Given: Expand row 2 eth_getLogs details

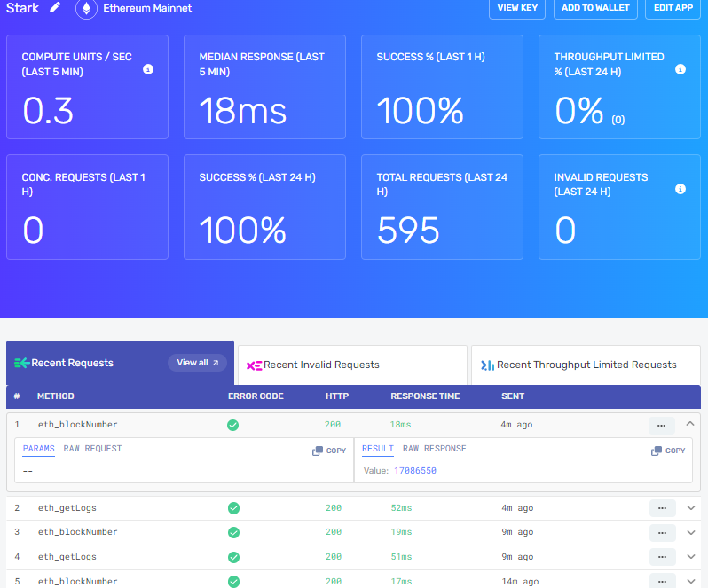Looking at the screenshot, I should pos(691,507).
